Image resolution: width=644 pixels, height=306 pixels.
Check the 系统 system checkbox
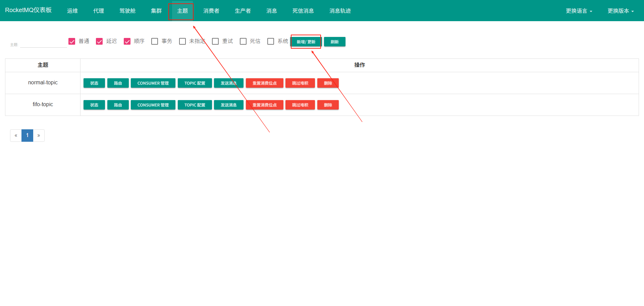tap(271, 41)
